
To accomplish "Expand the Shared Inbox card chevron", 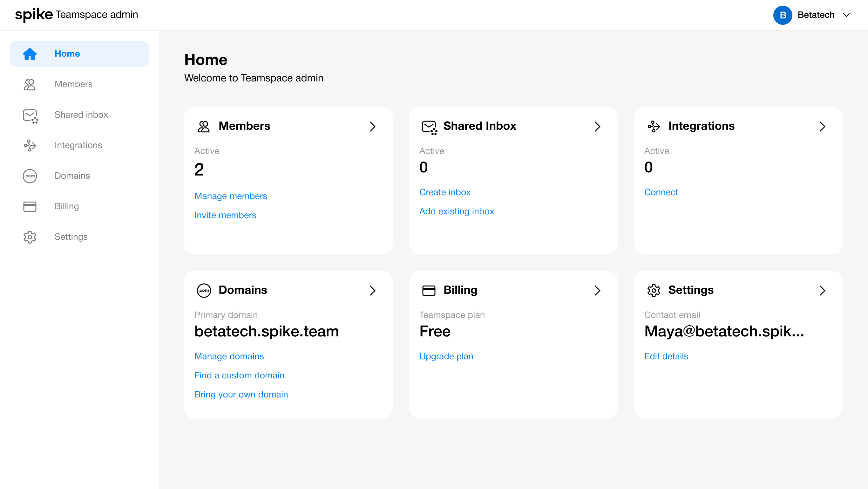I will click(x=597, y=127).
